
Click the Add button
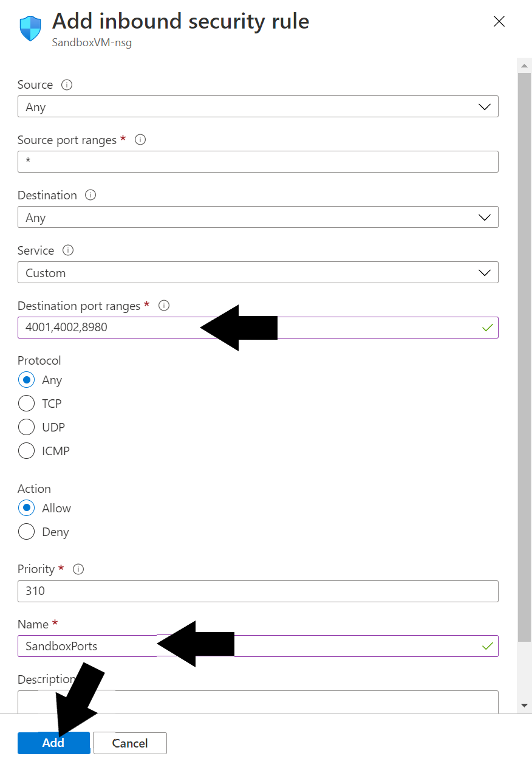(53, 743)
